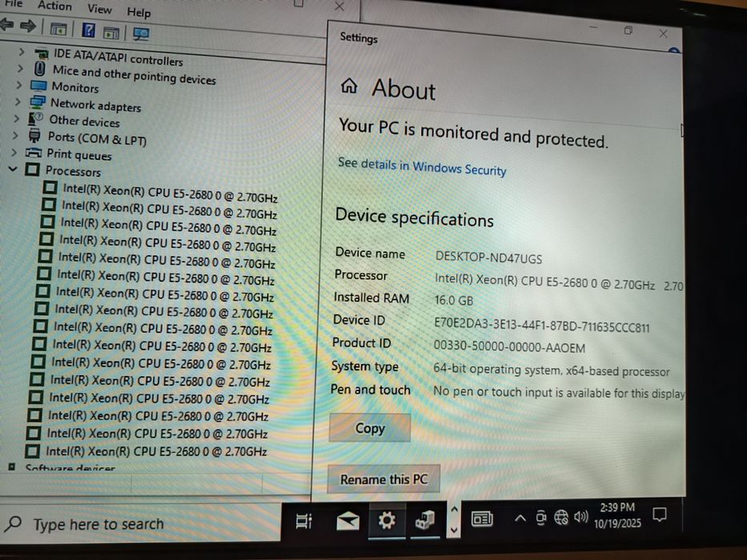Select the Monitors tree label
The height and width of the screenshot is (560, 747).
click(x=74, y=87)
